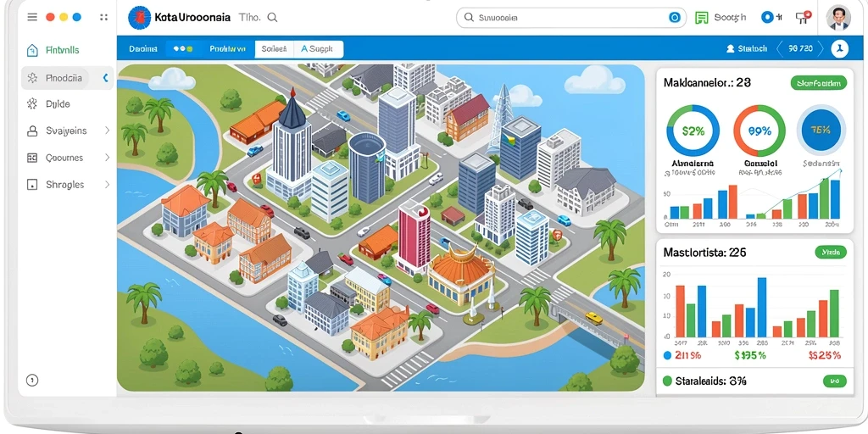Select the A Sugpk tab

[318, 48]
